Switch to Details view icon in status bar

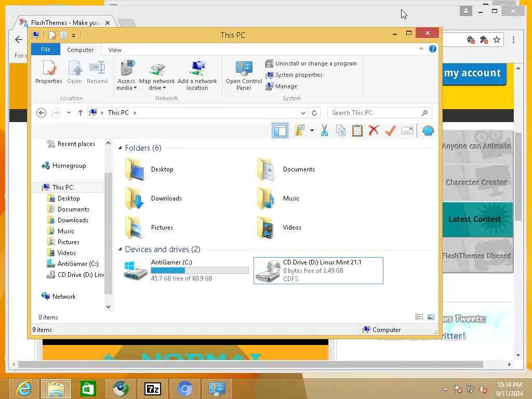click(419, 317)
